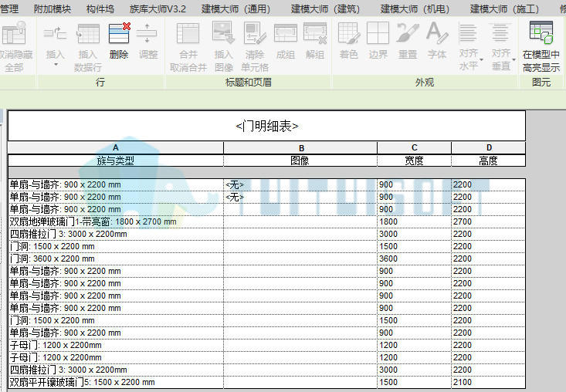
Task: Open the Align Vertical dropdown arrow
Action: [513, 59]
